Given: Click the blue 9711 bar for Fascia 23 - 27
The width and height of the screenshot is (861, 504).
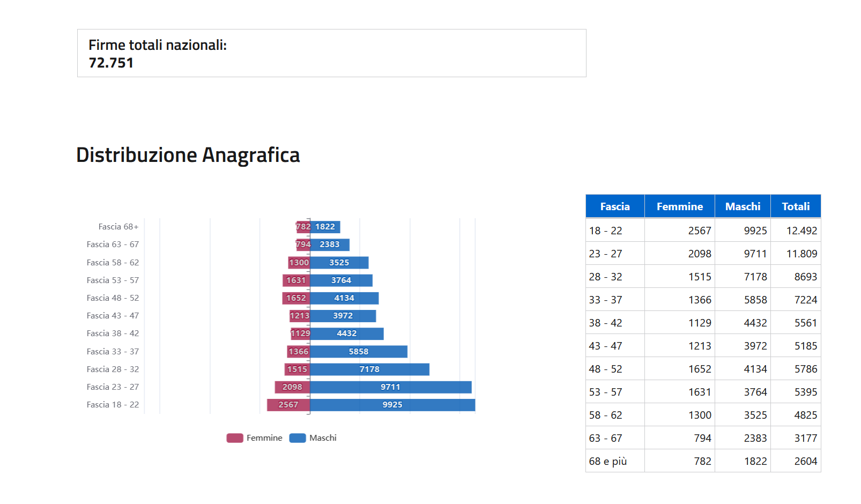Looking at the screenshot, I should click(x=391, y=387).
